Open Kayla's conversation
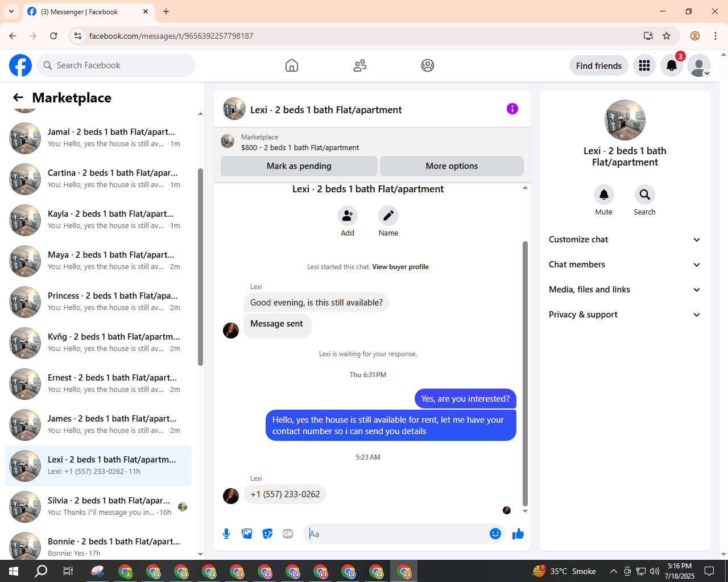 pos(98,220)
